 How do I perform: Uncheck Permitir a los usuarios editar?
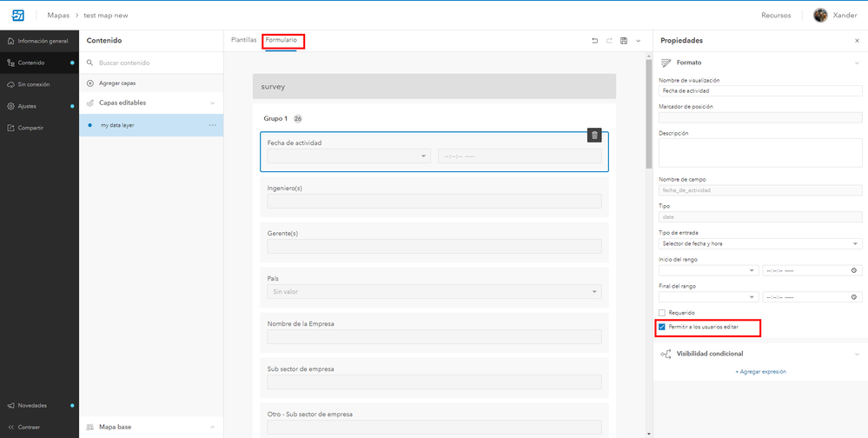click(662, 328)
